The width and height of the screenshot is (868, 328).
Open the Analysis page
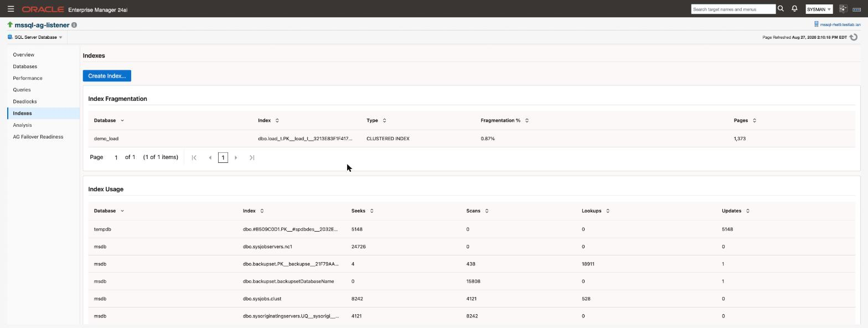[x=22, y=125]
